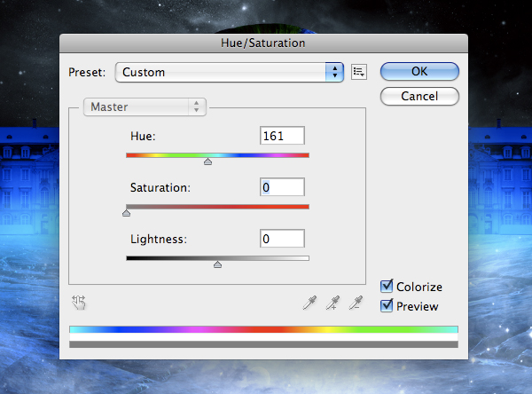Click in the Hue value field

tap(282, 136)
